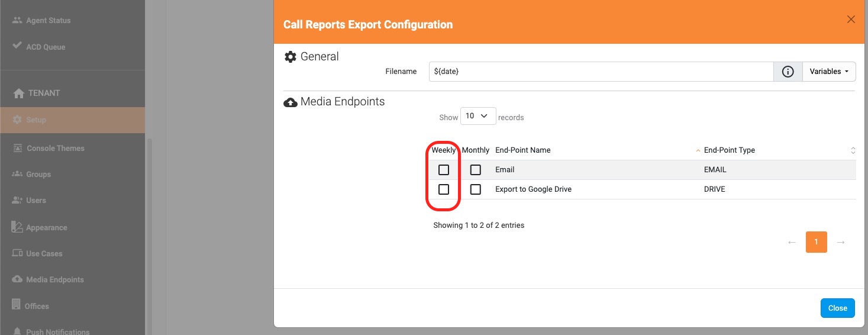Click the Media Endpoints cloud upload heading icon
The image size is (868, 335).
[x=290, y=102]
